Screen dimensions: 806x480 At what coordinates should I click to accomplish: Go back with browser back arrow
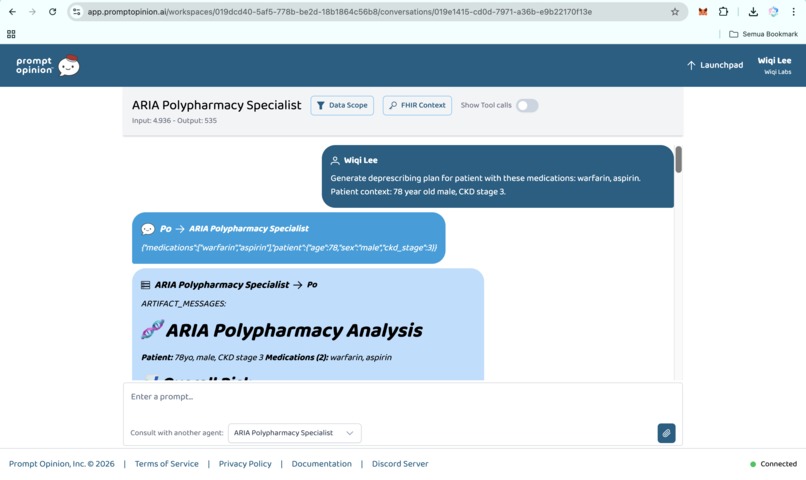[12, 11]
